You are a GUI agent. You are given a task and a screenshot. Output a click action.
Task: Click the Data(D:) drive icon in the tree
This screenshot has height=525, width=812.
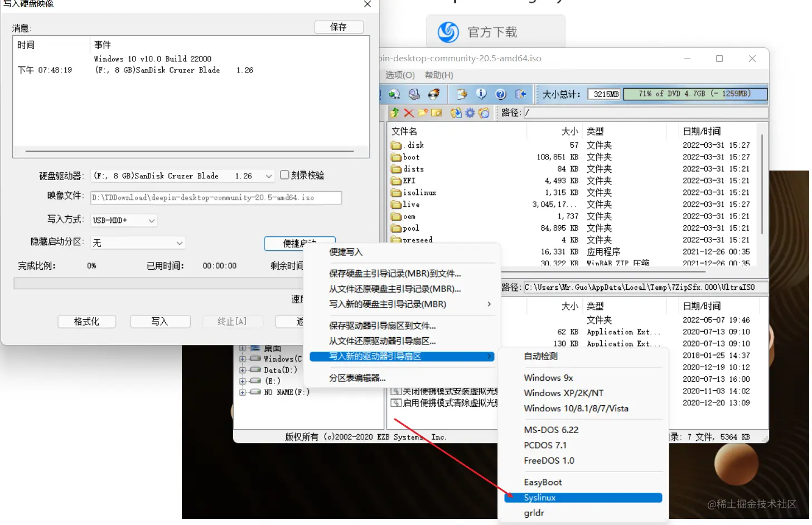coord(255,370)
